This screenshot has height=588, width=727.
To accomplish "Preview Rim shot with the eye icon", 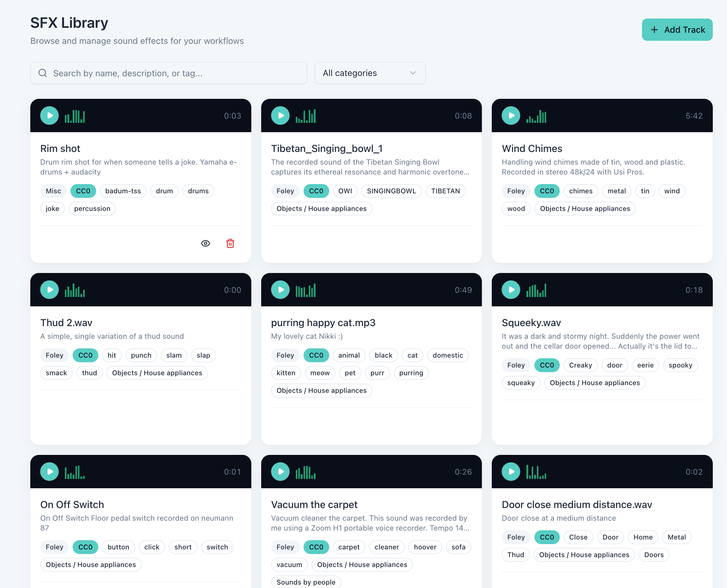I will coord(205,243).
